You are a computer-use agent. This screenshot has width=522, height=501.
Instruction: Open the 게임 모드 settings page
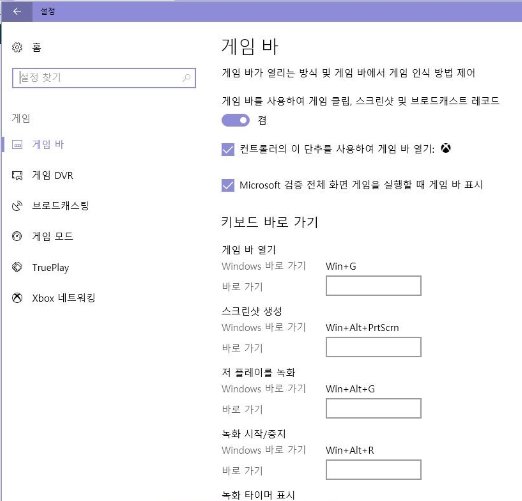pos(52,236)
